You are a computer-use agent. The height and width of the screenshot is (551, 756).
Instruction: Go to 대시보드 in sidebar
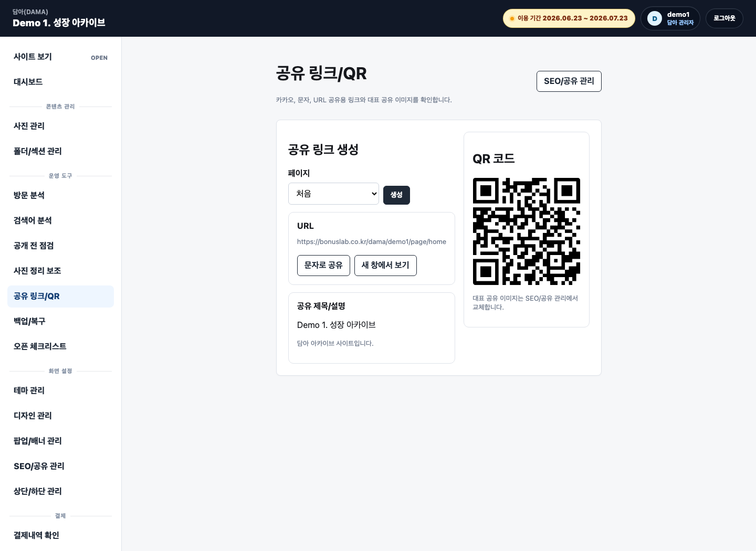[x=60, y=82]
